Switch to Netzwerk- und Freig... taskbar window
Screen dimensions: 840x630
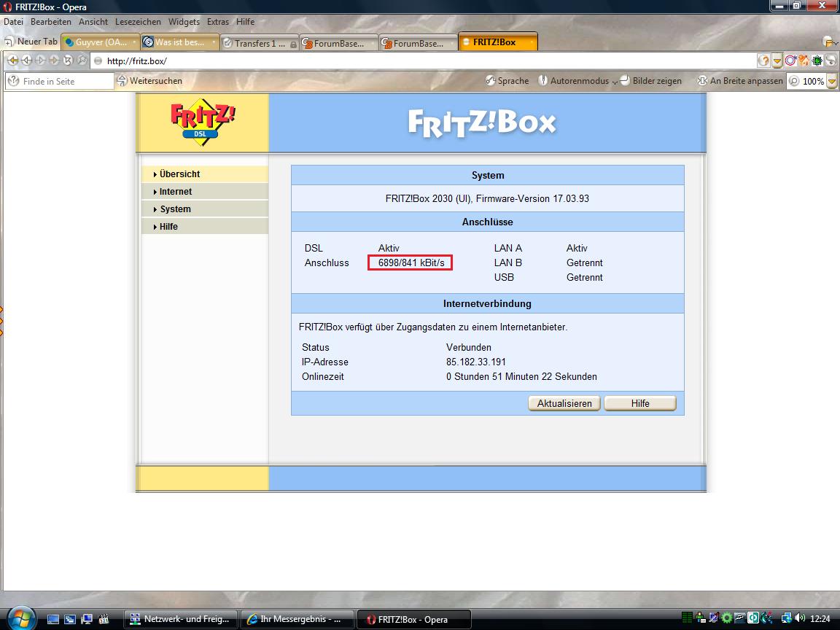tap(181, 619)
